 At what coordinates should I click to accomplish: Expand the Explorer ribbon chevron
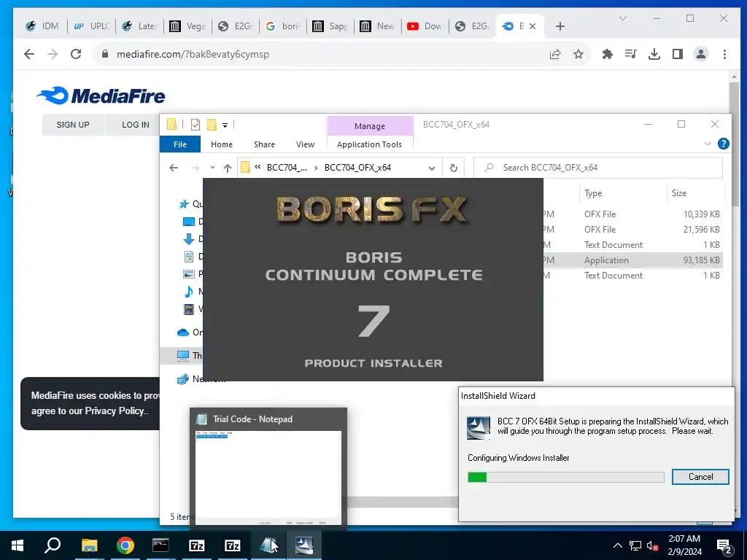pos(708,144)
